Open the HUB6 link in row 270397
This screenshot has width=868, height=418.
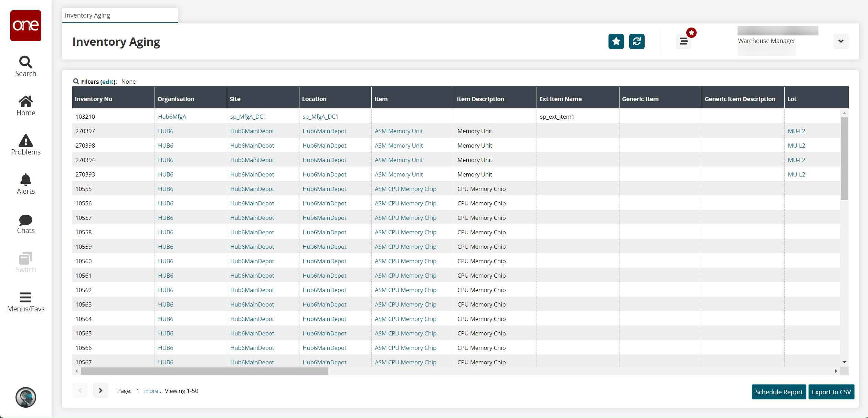[x=166, y=131]
